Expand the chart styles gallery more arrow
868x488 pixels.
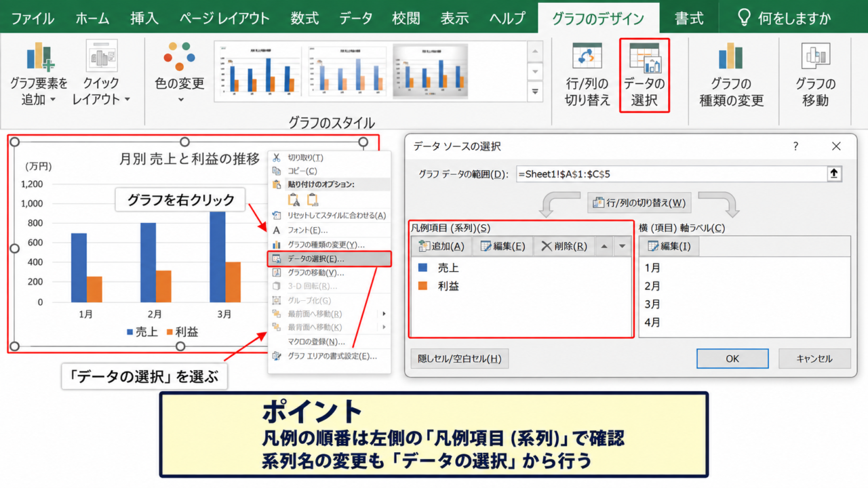pos(536,91)
